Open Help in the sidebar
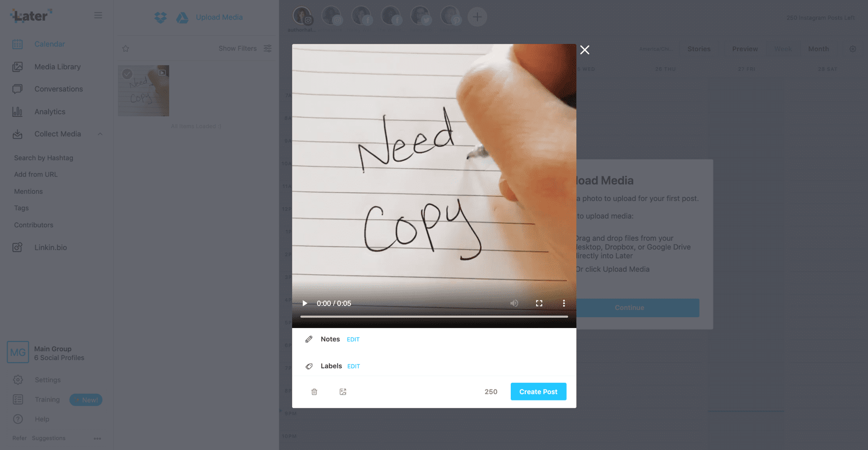 click(42, 420)
